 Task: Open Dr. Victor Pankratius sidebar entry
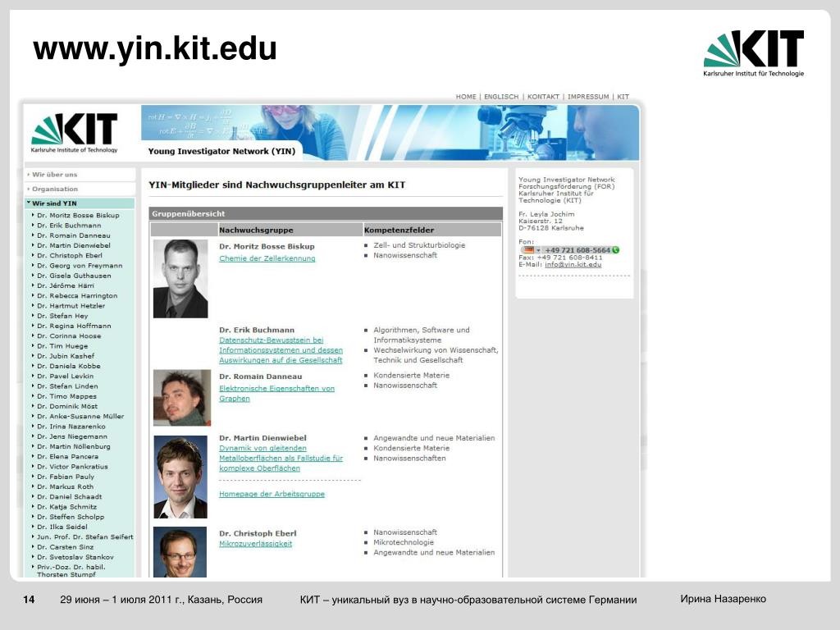(x=72, y=467)
